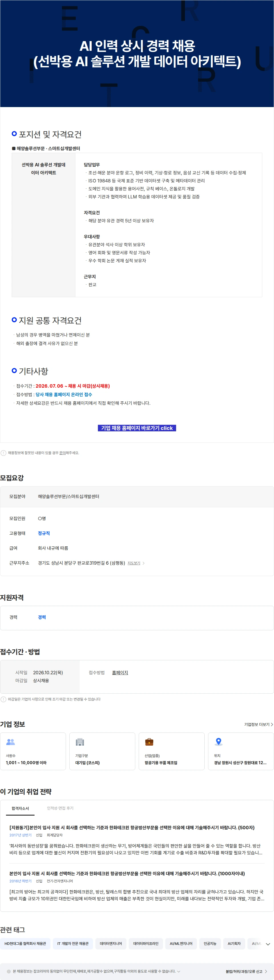Viewport: 274px width, 980px height.
Task: Click the 위치 map pin icon
Action: coord(218,741)
